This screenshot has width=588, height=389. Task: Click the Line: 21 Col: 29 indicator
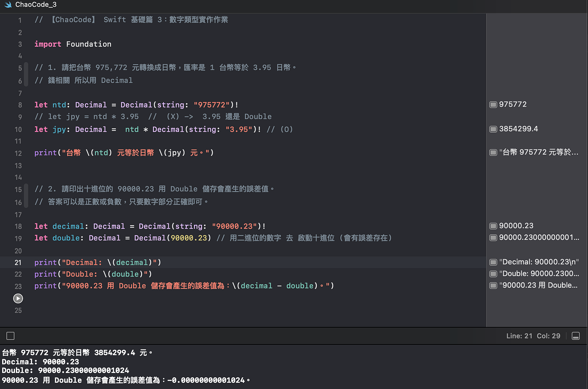(533, 336)
